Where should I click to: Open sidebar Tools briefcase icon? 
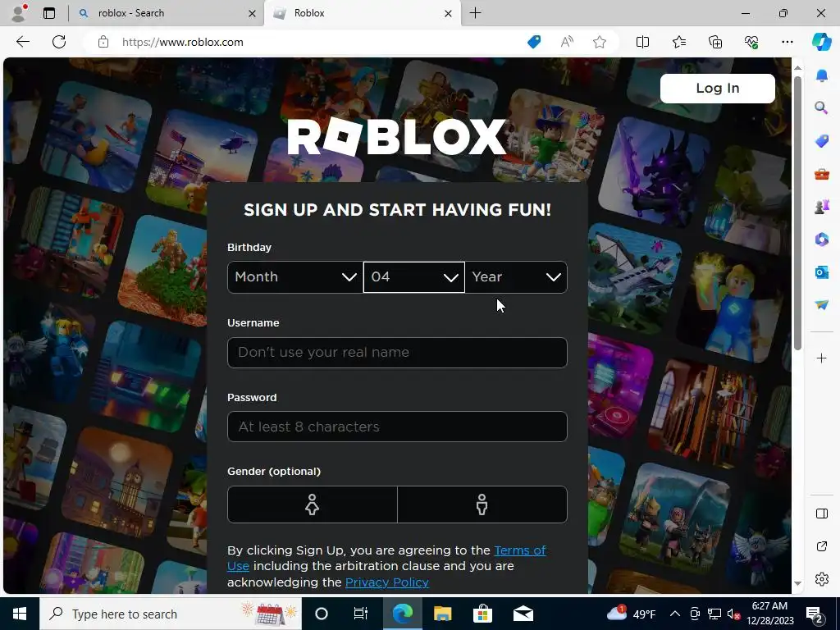click(822, 174)
